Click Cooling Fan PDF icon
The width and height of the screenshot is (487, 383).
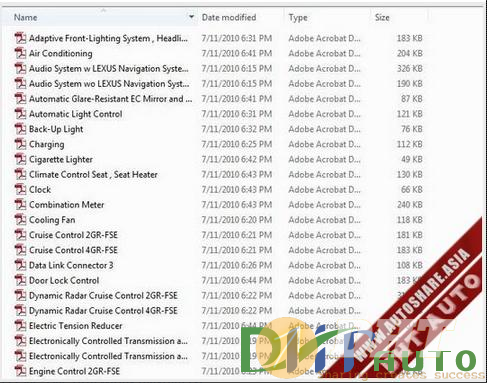pyautogui.click(x=20, y=220)
